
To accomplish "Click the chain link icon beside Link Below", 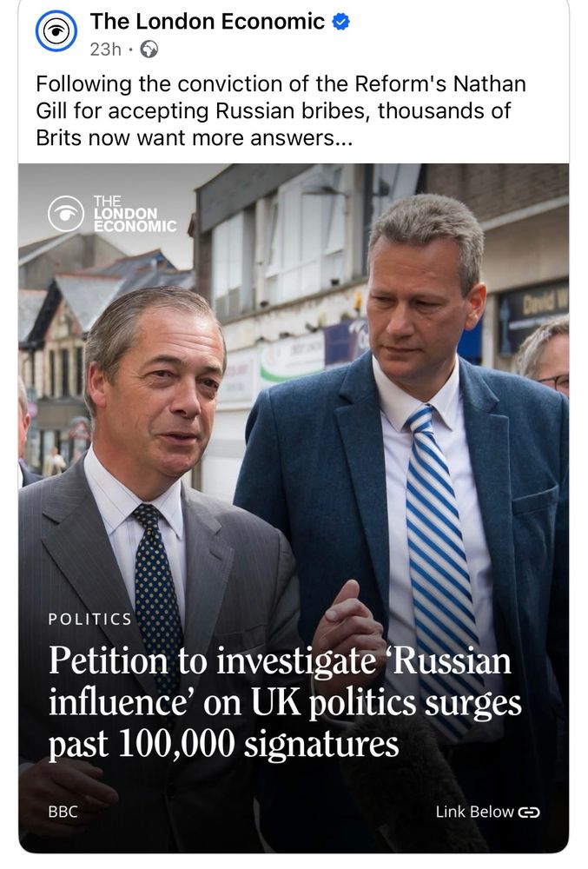I will 528,813.
